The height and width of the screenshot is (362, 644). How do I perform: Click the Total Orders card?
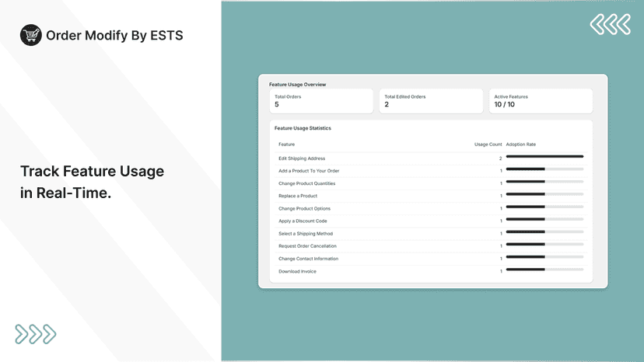coord(321,101)
